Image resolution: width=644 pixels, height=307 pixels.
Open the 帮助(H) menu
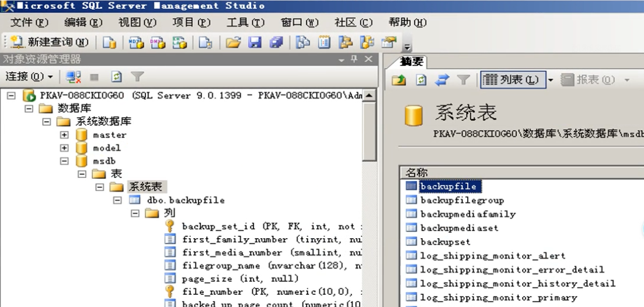pyautogui.click(x=408, y=22)
